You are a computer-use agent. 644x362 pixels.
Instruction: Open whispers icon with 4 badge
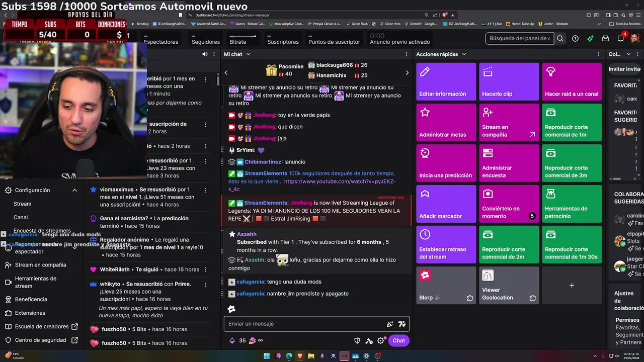[x=621, y=38]
